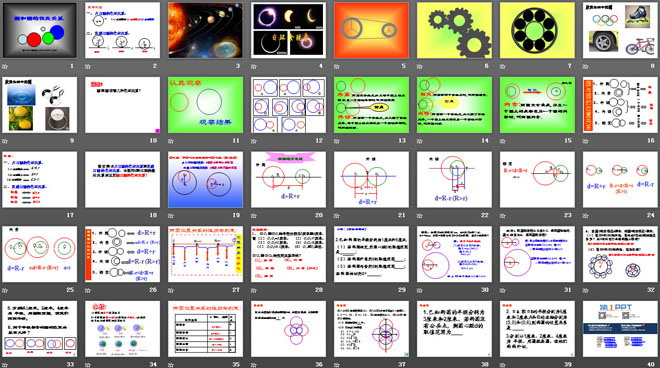660x368 pixels.
Task: Click slide number label 40
Action: pos(651,364)
